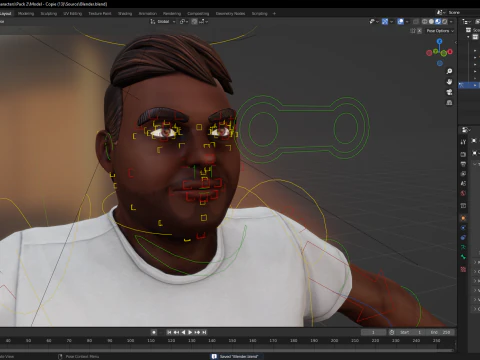Open the Output properties tab
This screenshot has width=480, height=360.
pos(463,164)
